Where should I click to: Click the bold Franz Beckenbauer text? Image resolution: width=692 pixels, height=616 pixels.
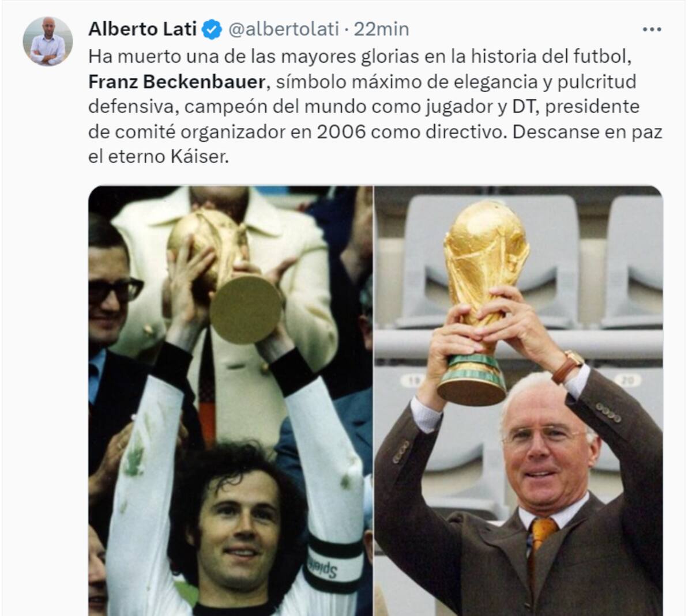point(176,82)
